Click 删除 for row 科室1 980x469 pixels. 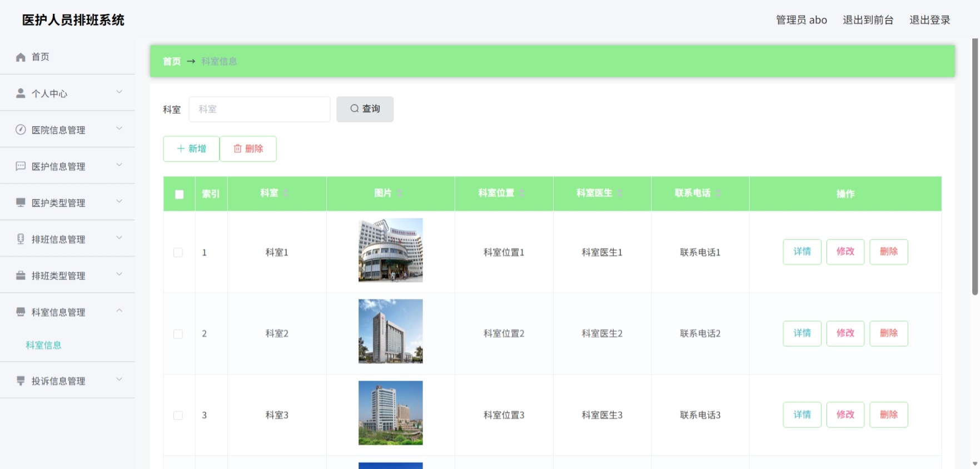click(889, 252)
